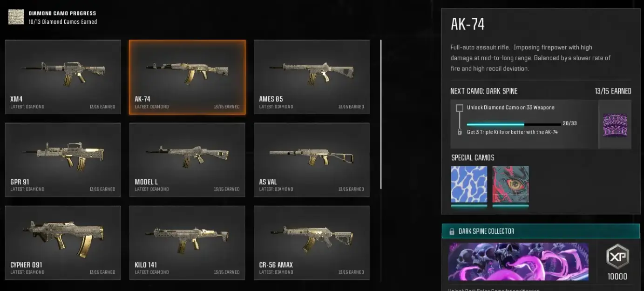Click the weapon list vertical scrollbar

[381, 114]
